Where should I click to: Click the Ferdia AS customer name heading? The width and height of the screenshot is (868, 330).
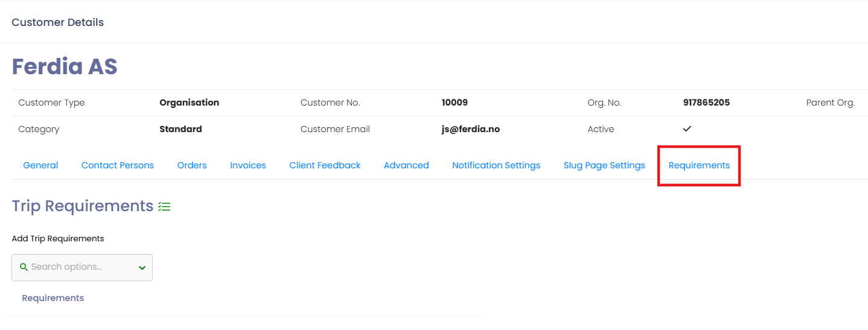point(65,66)
